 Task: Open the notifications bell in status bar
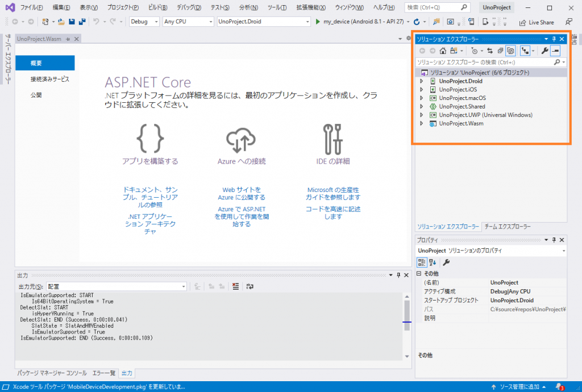(x=559, y=387)
